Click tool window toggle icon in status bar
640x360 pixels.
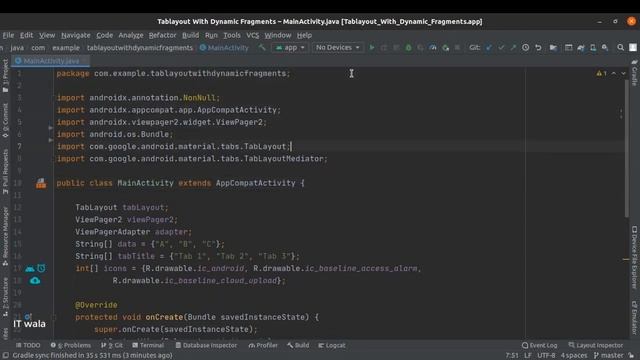click(5, 356)
